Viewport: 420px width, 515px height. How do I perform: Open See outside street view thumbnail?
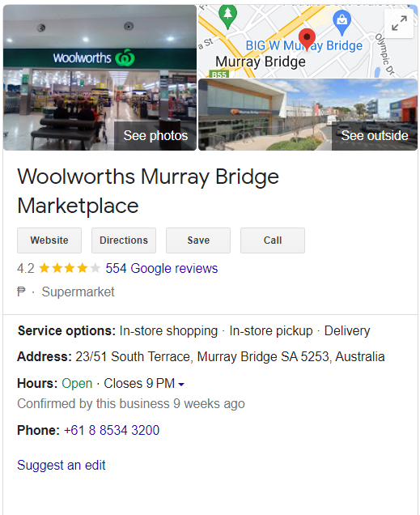(x=308, y=115)
